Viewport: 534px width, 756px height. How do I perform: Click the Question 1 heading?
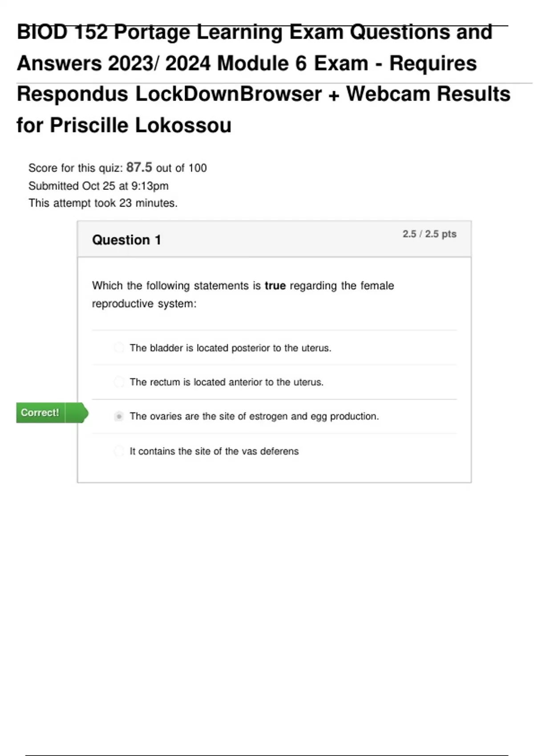[x=126, y=240]
